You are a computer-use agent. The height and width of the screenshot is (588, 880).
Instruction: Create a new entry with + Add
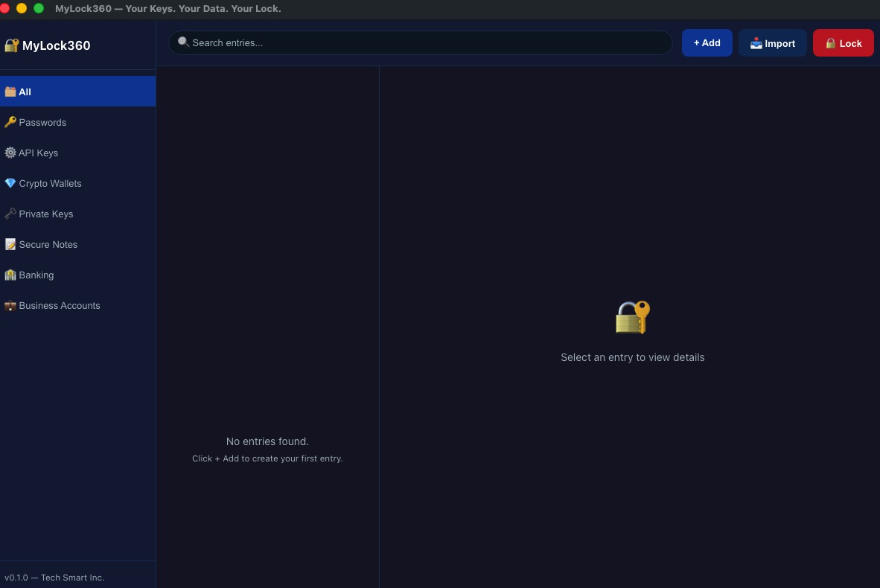tap(707, 42)
